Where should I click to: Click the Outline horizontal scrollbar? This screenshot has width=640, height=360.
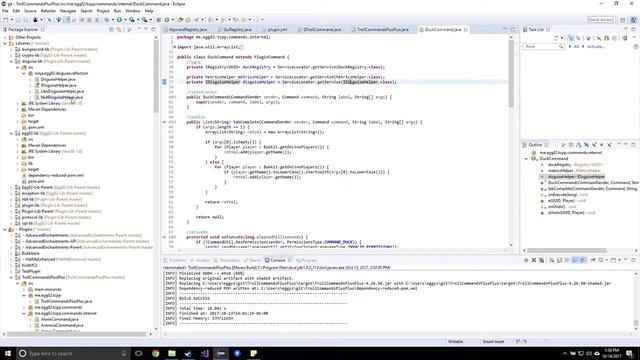pos(567,251)
